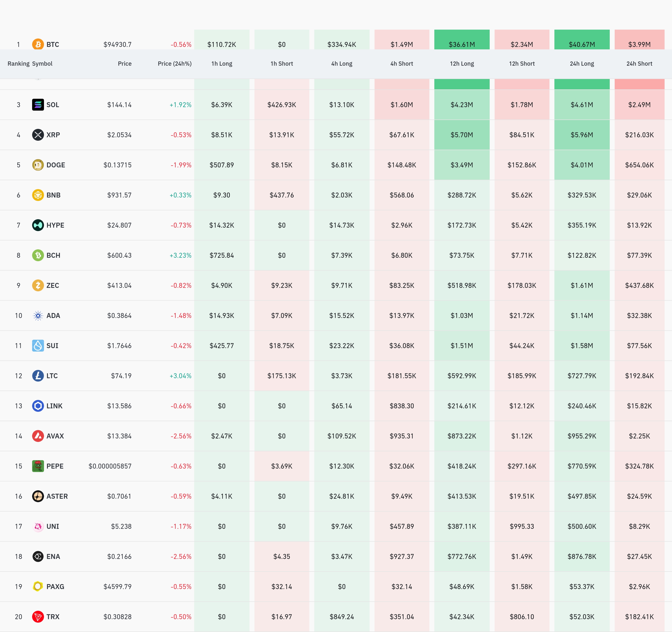Click the Solana SOL coin icon
672x632 pixels.
(x=38, y=105)
